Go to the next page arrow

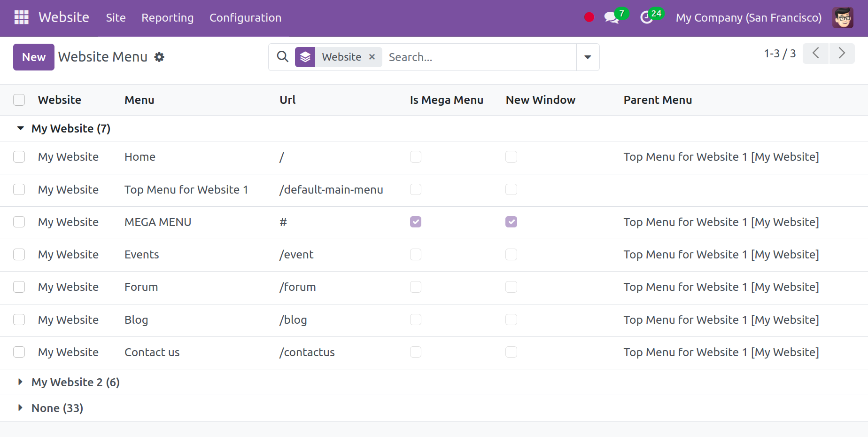coord(842,54)
